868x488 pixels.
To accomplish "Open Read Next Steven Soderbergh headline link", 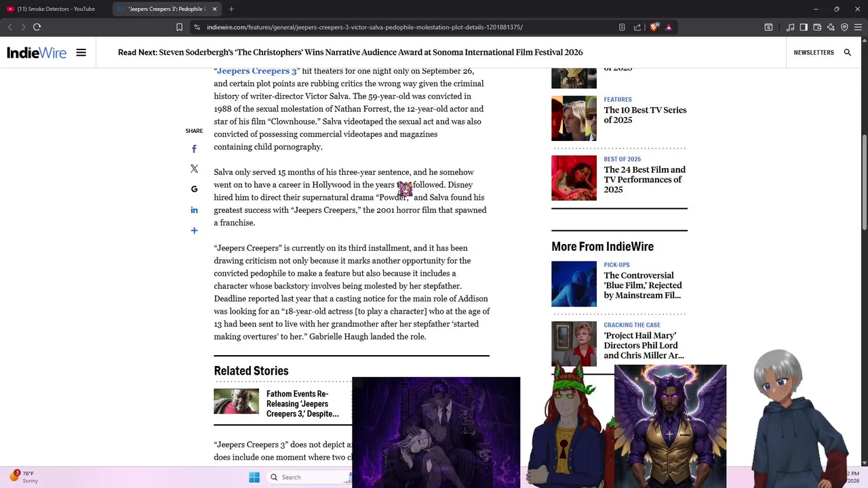I will [370, 52].
